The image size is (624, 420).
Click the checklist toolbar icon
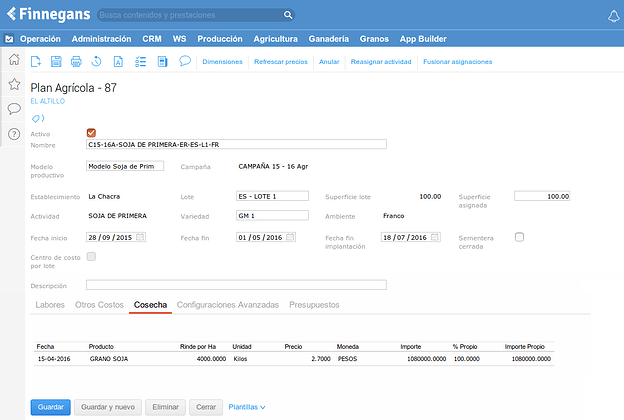click(139, 61)
